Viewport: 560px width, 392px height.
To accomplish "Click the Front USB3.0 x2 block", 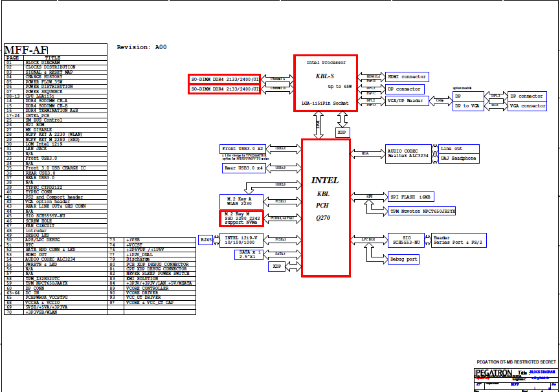I will [x=243, y=149].
